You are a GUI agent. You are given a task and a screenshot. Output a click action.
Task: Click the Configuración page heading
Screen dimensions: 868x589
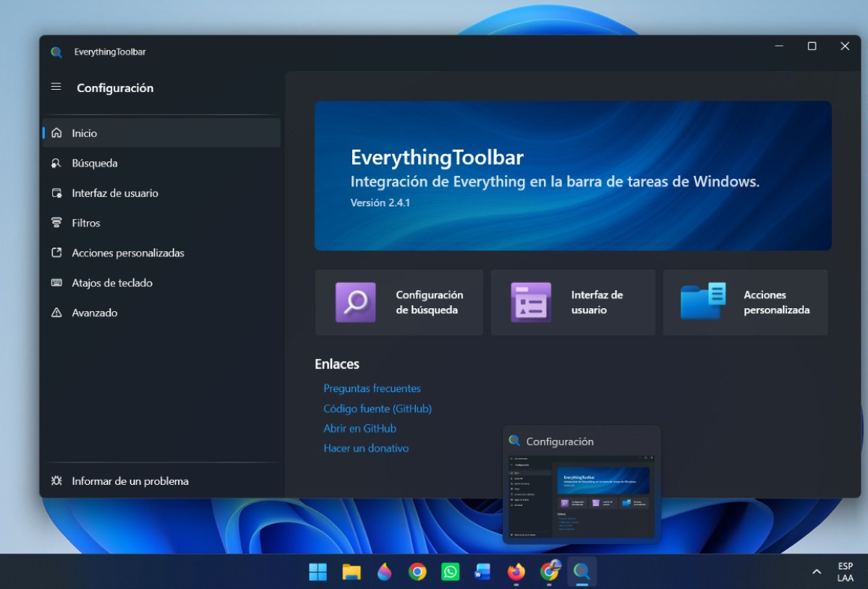[115, 88]
